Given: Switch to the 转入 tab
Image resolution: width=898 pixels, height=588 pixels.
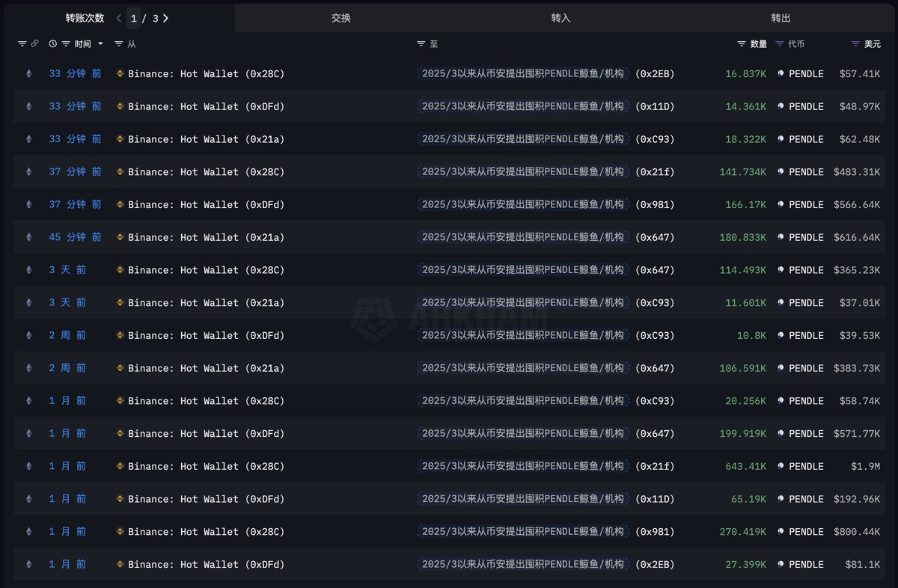Looking at the screenshot, I should coord(561,18).
